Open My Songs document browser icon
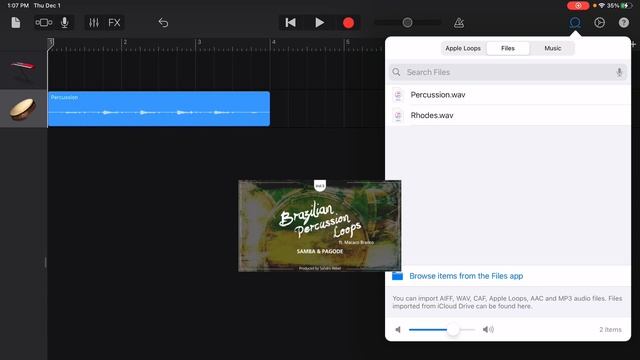640x360 pixels. point(16,22)
